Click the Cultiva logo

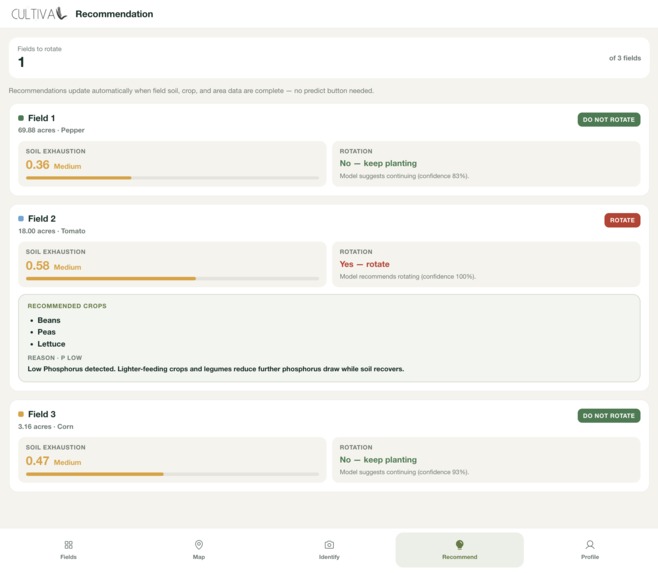[x=39, y=14]
